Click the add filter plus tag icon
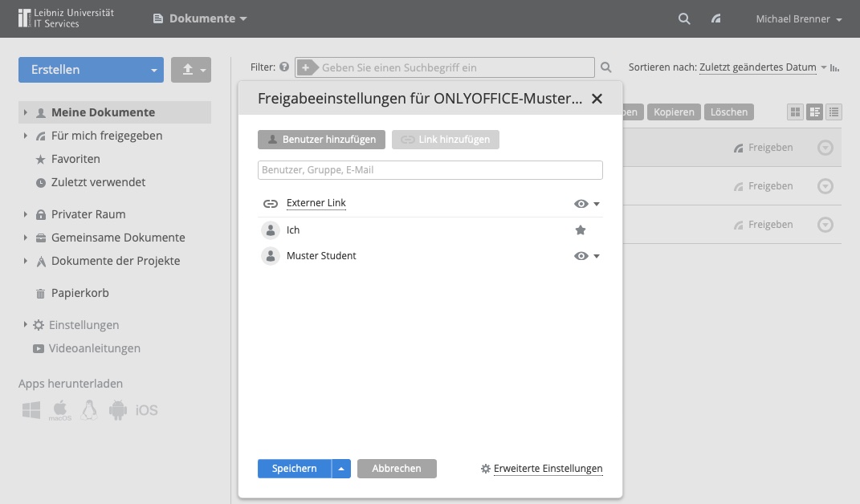Viewport: 860px width, 504px height. tap(306, 67)
